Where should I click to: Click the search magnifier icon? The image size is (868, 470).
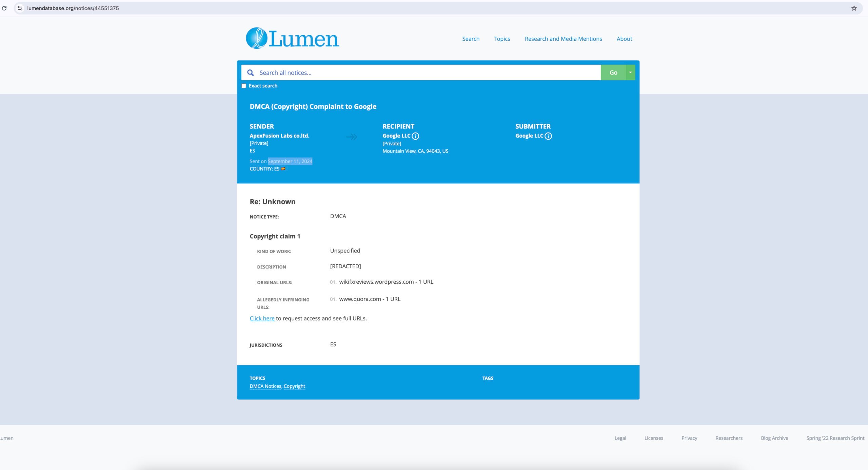pos(251,73)
